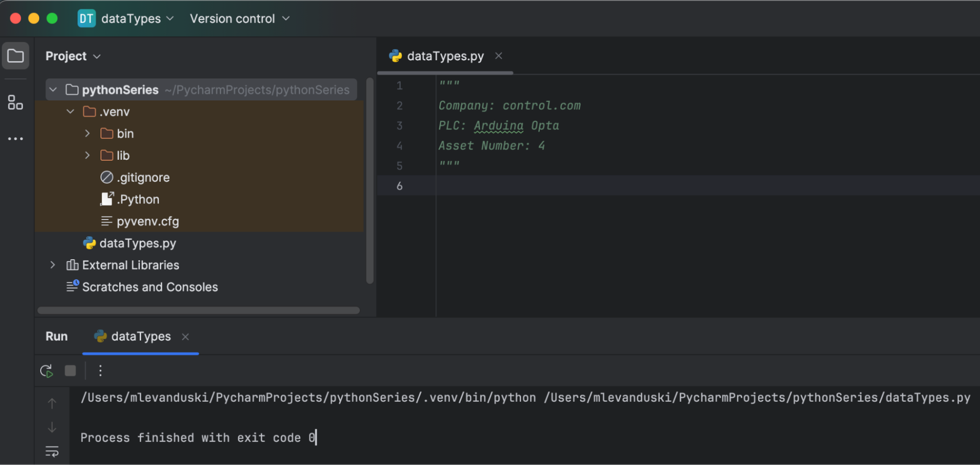Click the Down the stack trace arrow

(52, 427)
